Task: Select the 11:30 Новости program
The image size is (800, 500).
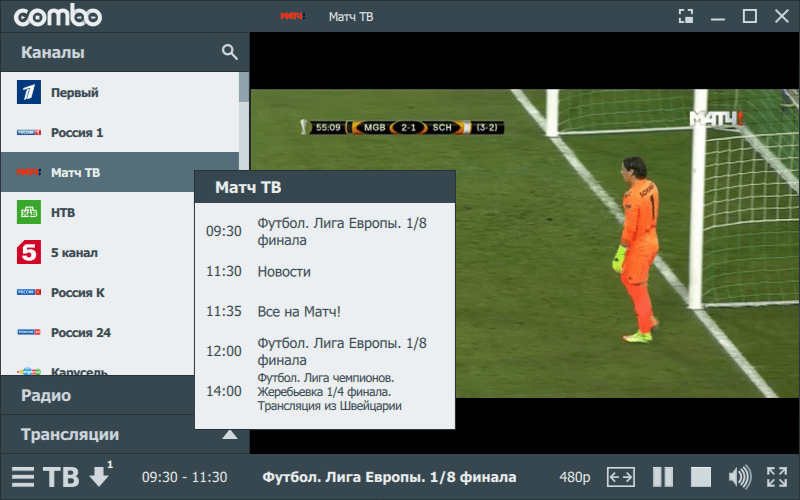Action: pyautogui.click(x=324, y=271)
